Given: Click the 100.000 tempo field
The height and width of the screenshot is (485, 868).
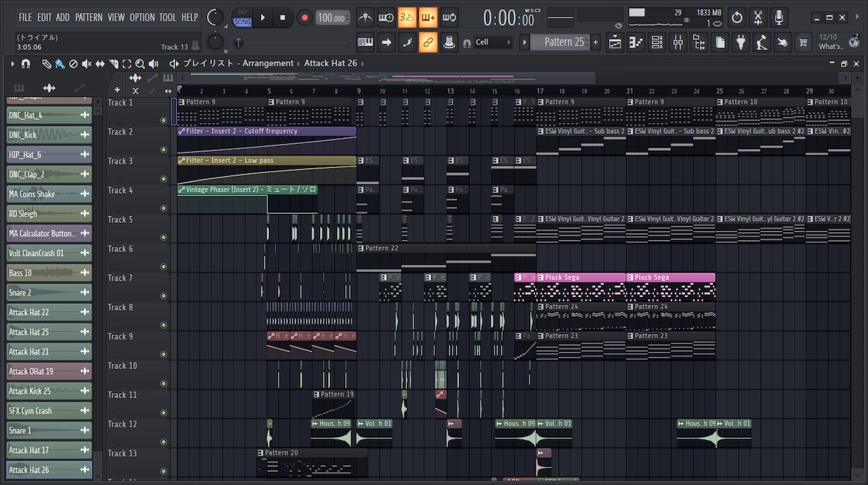Looking at the screenshot, I should click(x=332, y=18).
